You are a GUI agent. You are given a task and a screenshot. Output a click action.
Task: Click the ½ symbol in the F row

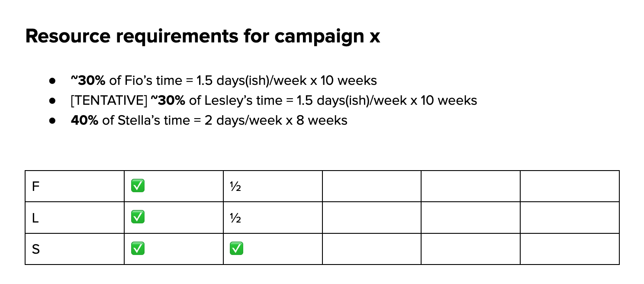[235, 187]
